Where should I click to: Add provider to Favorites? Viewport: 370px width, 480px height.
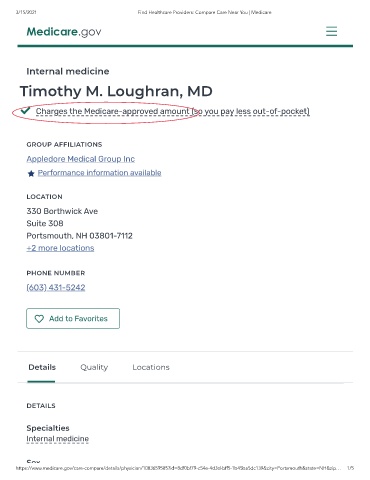coord(73,318)
